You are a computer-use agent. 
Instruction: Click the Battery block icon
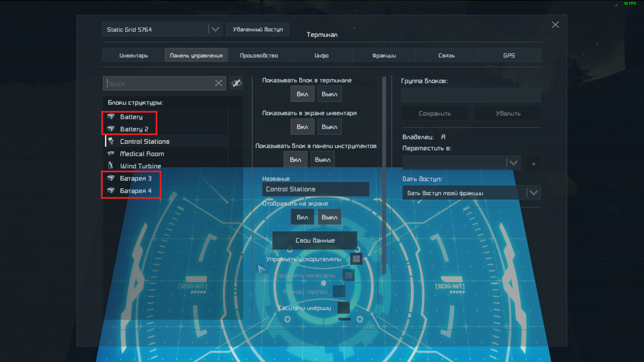[x=111, y=116]
